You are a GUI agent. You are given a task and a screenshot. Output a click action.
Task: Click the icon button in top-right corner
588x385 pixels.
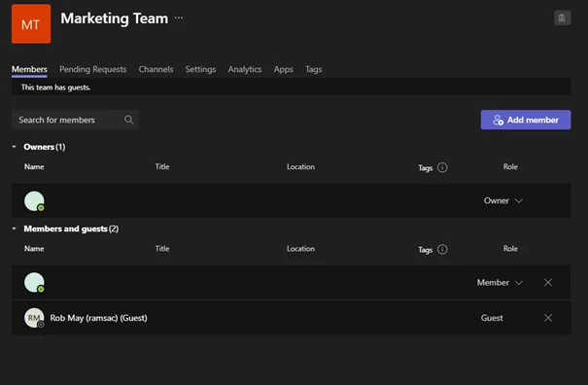(x=562, y=17)
